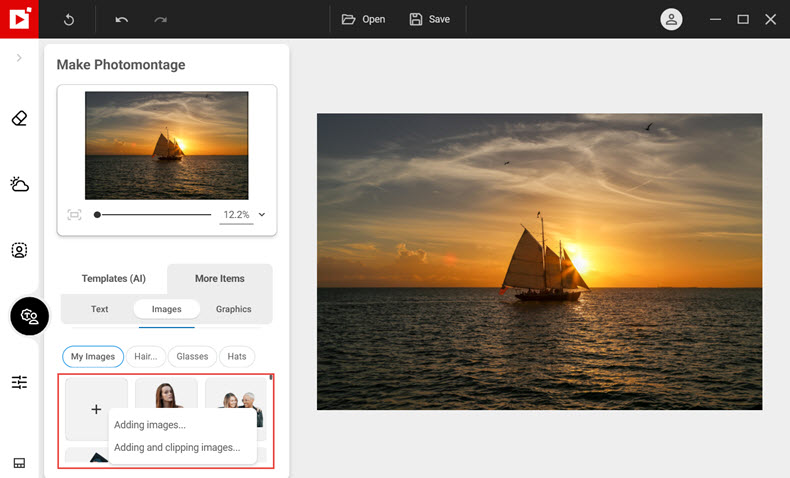Expand the left sidebar with chevron
Screen dimensions: 790x478
coord(19,58)
